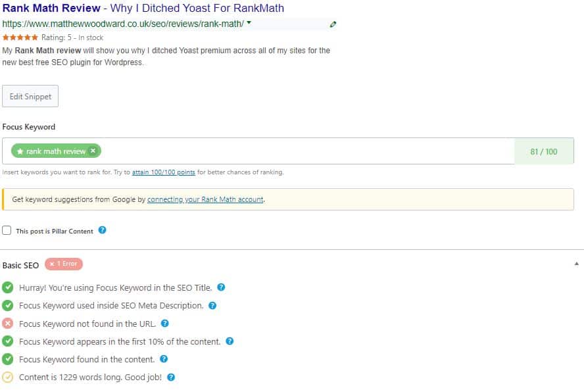The image size is (584, 392).
Task: Click green check icon for SEO Title result
Action: pos(7,287)
